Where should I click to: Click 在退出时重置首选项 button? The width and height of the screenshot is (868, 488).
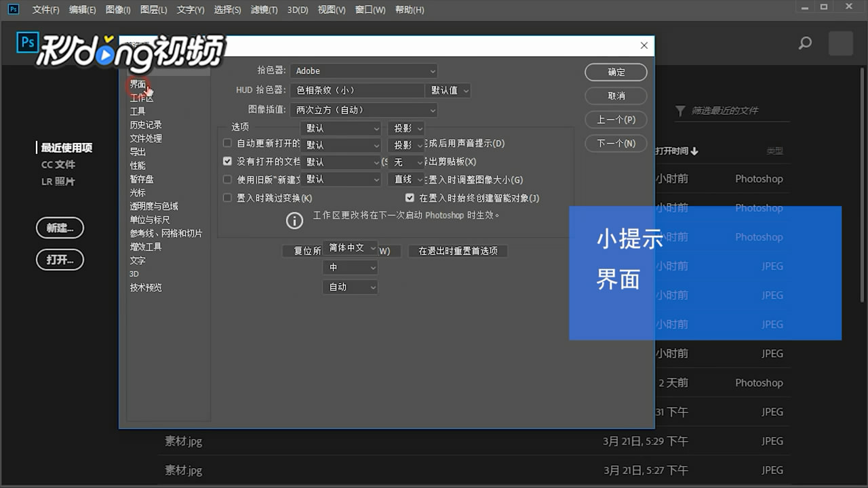click(458, 251)
